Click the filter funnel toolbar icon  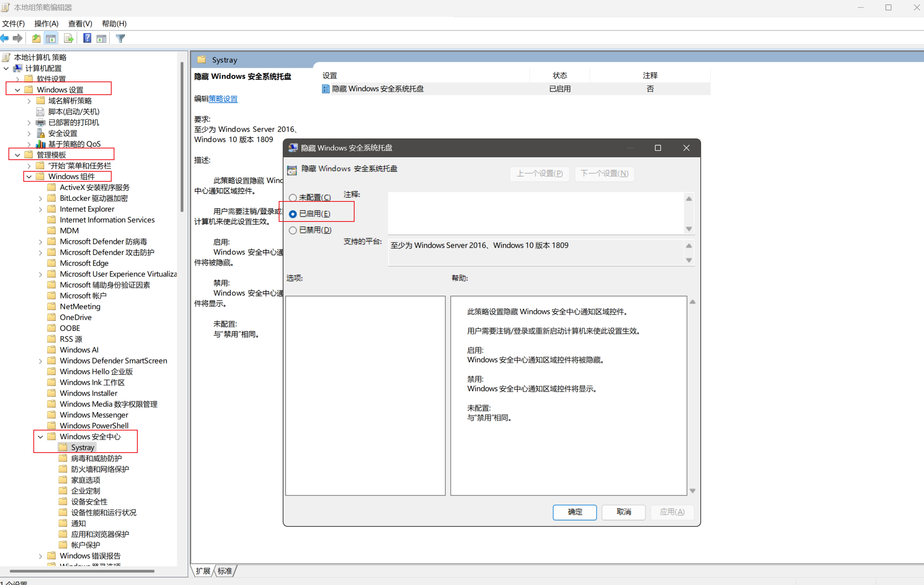point(120,38)
